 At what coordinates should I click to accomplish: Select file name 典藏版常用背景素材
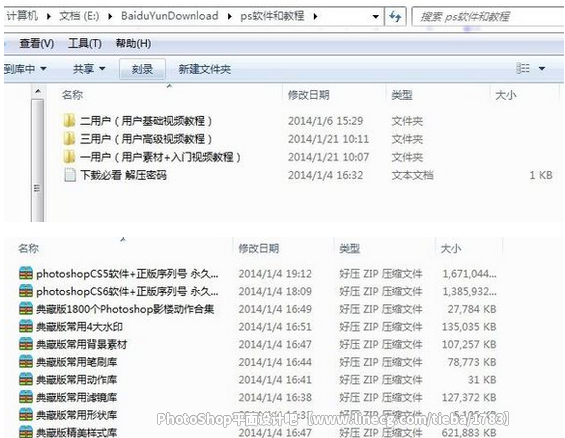81,344
